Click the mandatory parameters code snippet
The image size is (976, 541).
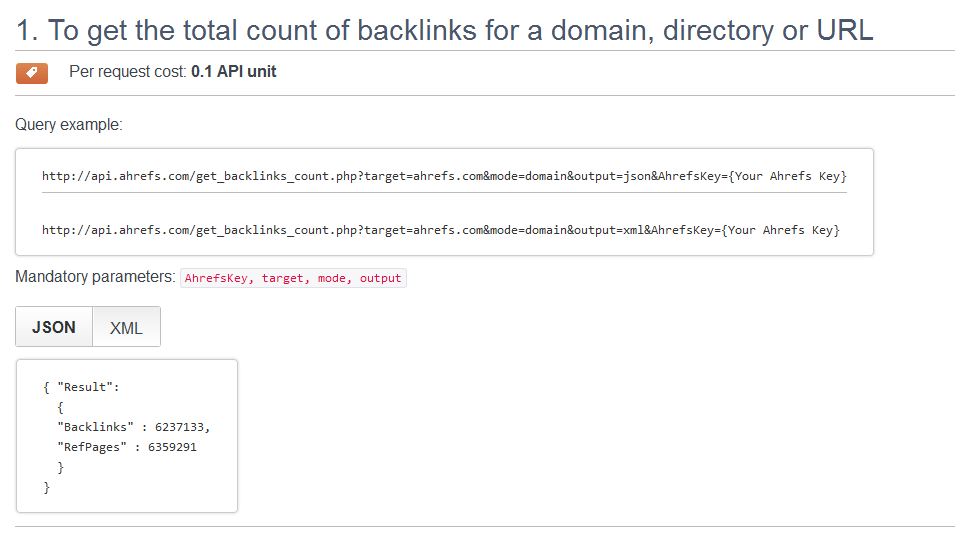point(293,278)
